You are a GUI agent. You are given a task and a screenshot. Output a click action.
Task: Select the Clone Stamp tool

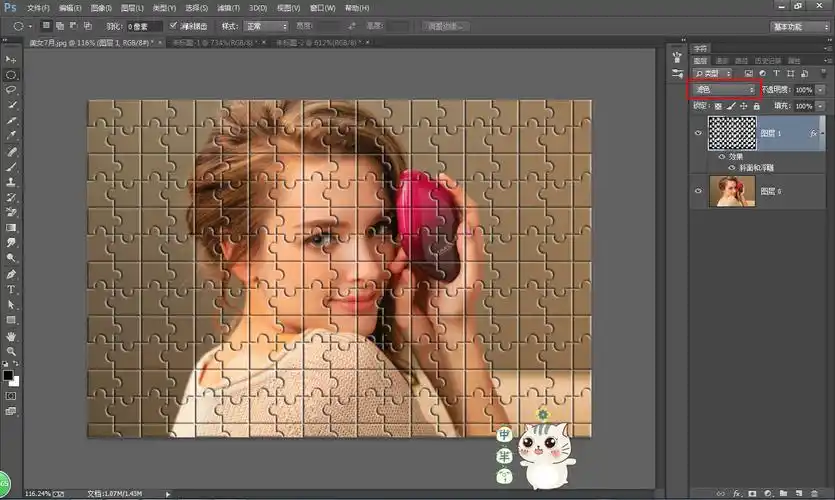11,182
